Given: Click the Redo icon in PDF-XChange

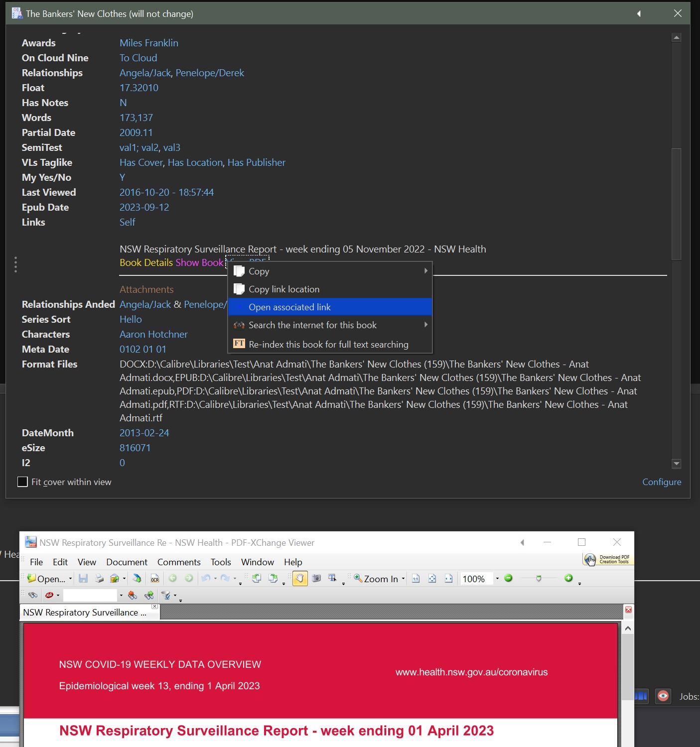Looking at the screenshot, I should click(x=225, y=578).
